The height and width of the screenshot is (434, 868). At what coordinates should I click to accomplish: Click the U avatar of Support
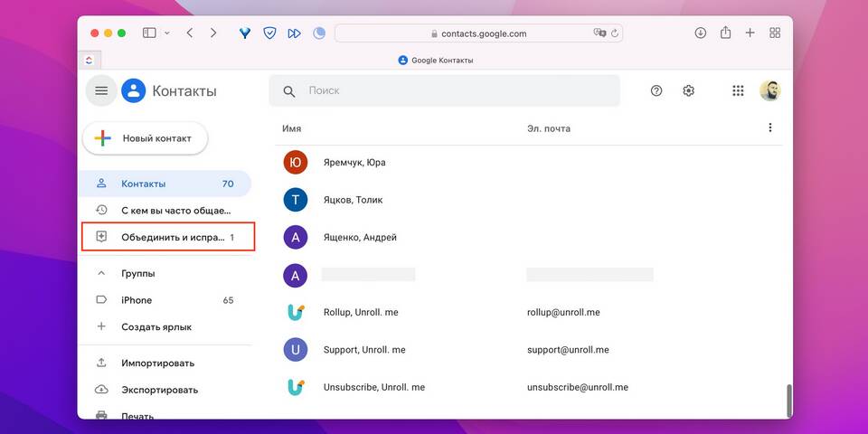295,350
